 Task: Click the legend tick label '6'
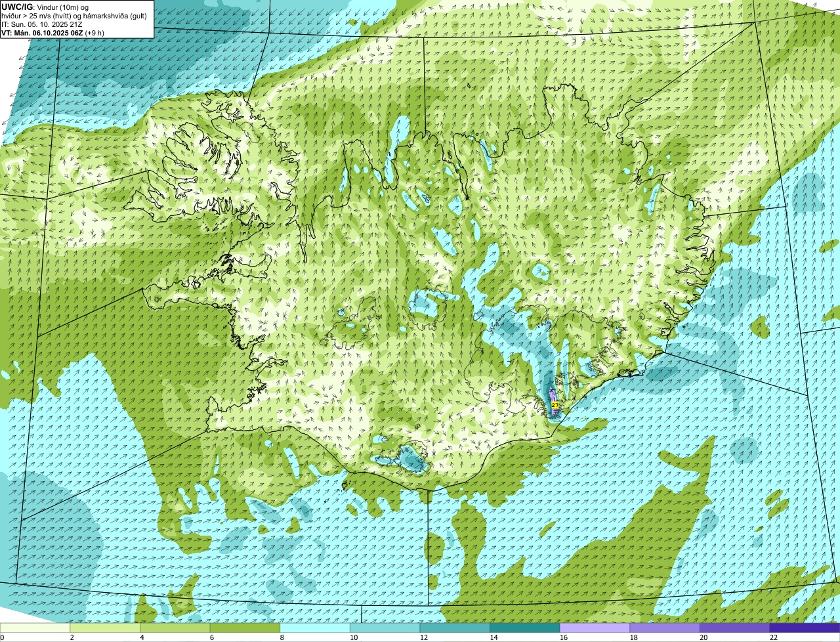coord(211,637)
